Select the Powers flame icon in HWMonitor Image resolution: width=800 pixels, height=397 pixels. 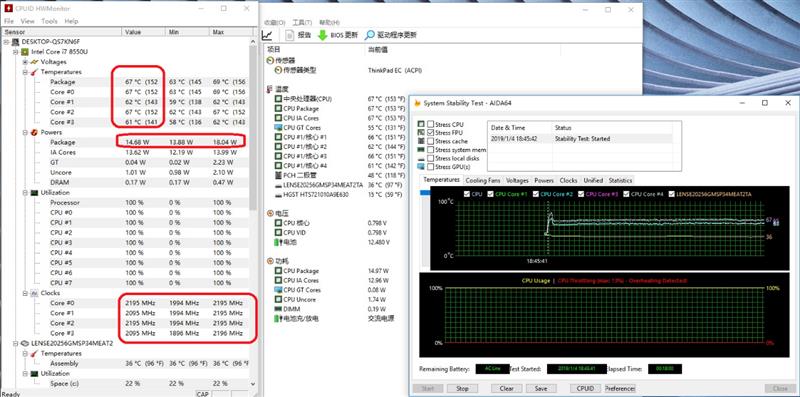(35, 132)
